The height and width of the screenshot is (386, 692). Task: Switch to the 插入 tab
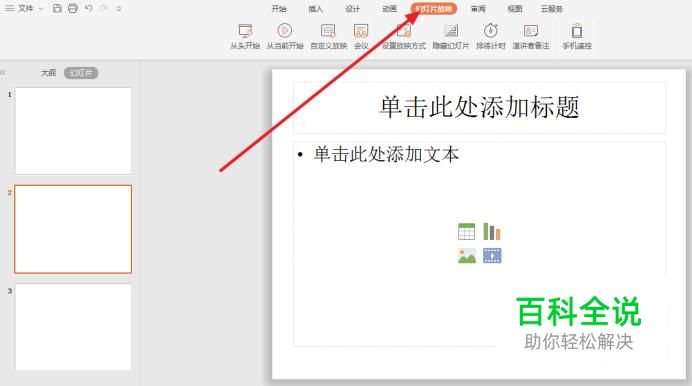click(x=316, y=9)
